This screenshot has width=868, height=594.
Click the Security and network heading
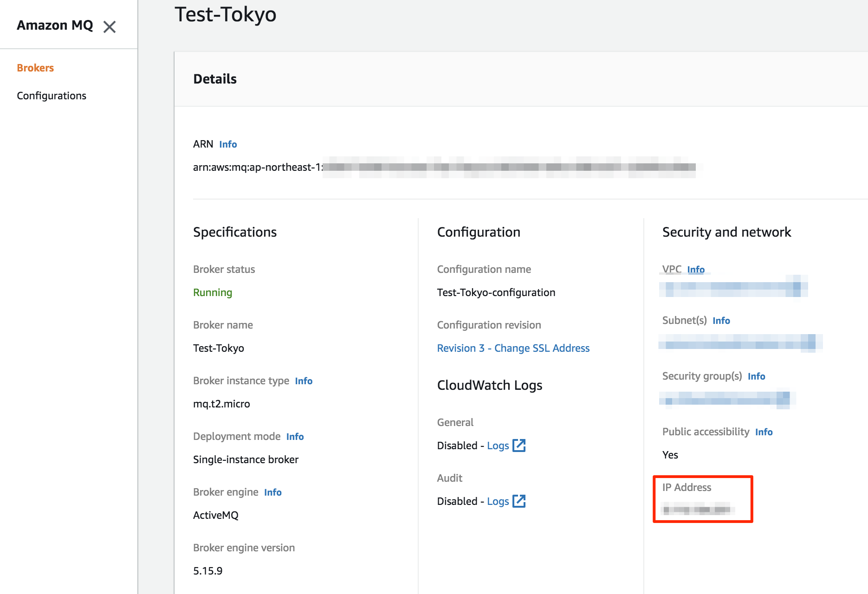click(x=726, y=232)
